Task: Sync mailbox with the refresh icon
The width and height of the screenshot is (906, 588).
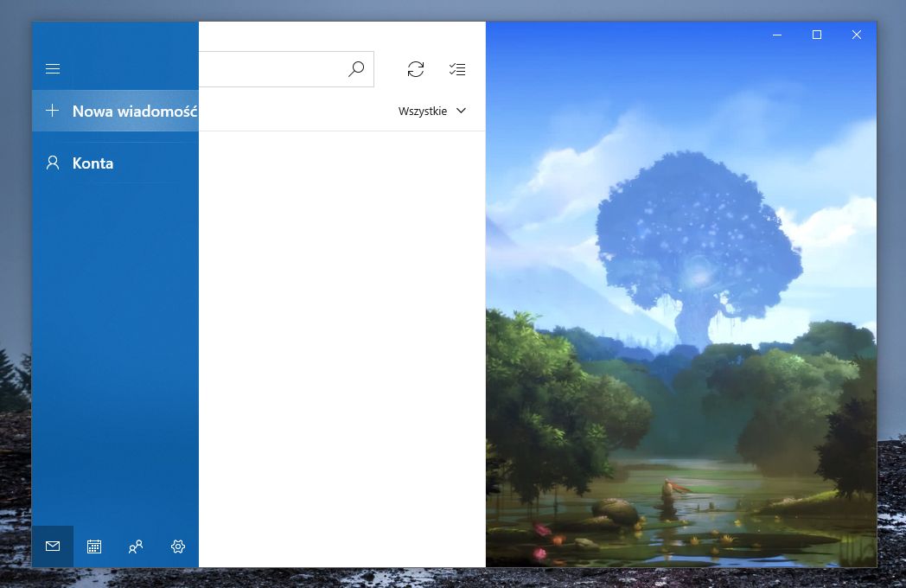Action: [x=416, y=69]
